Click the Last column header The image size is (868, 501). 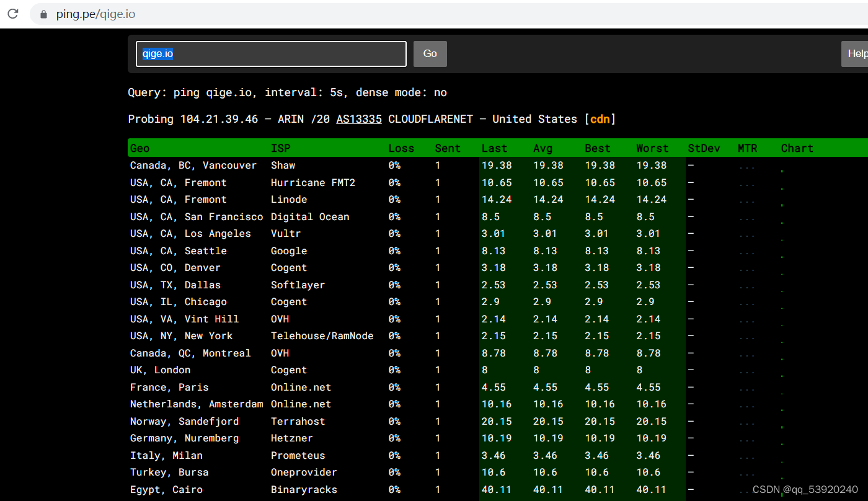(494, 148)
